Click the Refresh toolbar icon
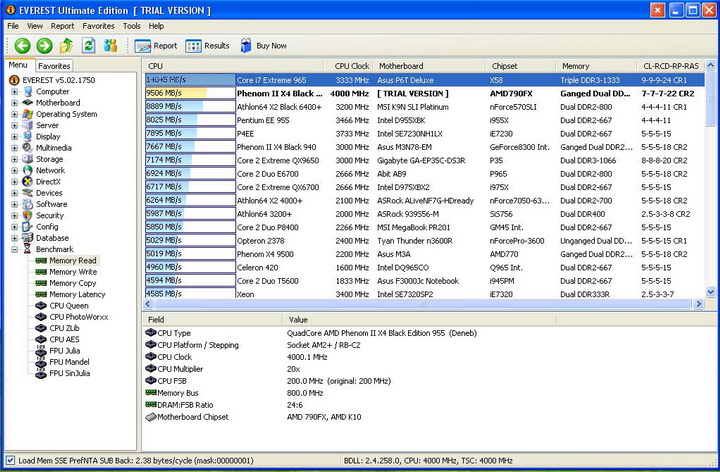This screenshot has width=720, height=472. [89, 45]
